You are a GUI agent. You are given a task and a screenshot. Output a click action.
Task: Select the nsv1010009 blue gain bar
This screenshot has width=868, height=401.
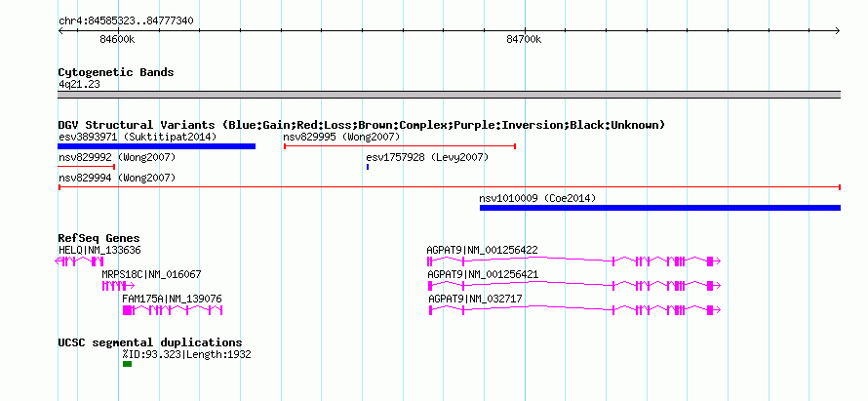pyautogui.click(x=660, y=208)
